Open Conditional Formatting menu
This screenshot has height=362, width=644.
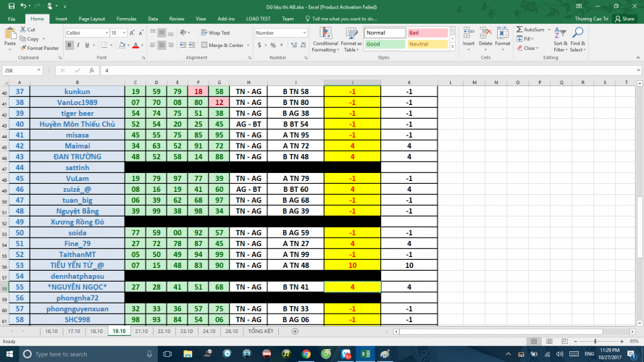click(x=325, y=40)
